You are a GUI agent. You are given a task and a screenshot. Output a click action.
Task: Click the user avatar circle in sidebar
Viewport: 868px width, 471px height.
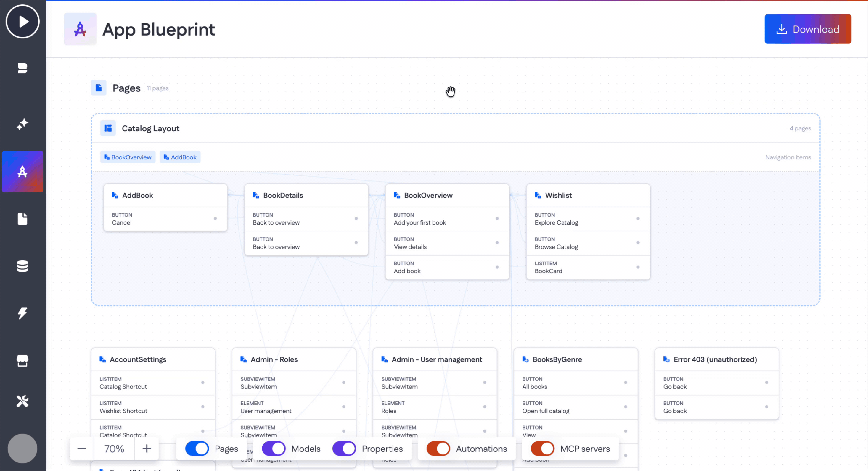click(22, 449)
